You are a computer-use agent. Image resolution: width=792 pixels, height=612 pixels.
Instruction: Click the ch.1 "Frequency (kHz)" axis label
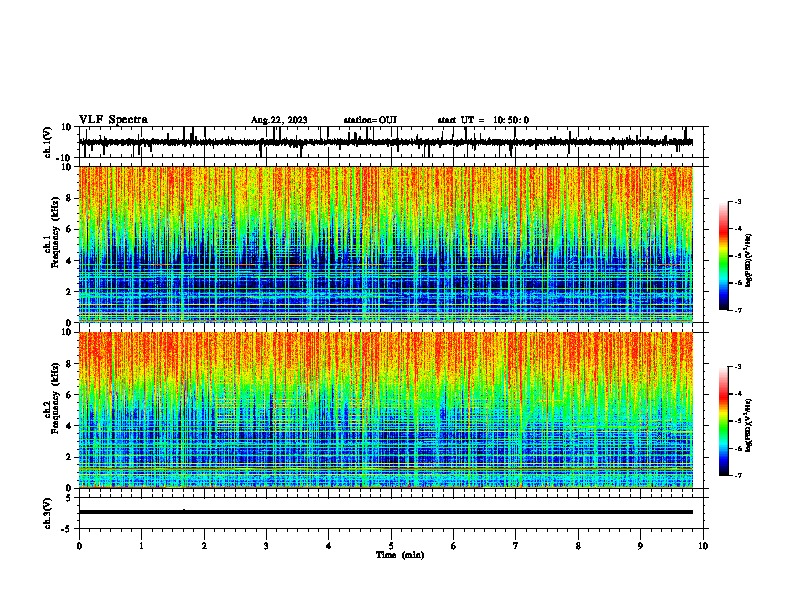pos(56,232)
